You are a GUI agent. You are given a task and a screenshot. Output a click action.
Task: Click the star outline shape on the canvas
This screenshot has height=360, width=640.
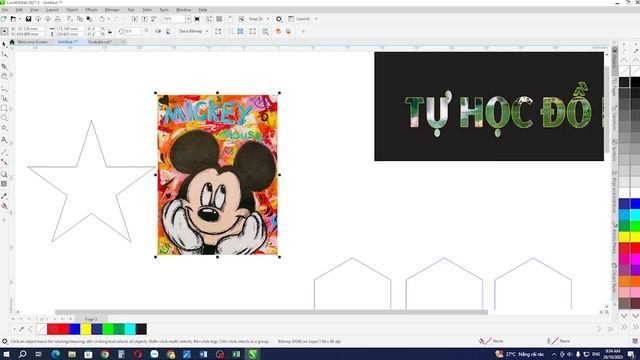coord(91,182)
